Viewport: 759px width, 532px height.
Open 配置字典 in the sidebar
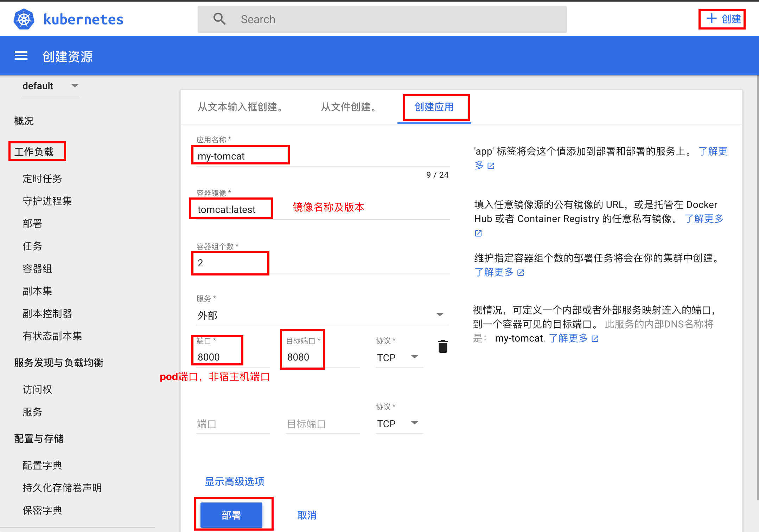(x=42, y=465)
